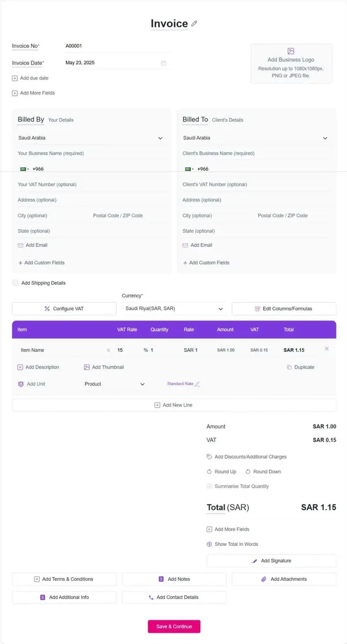Click the Round Up icon
Viewport: 347px width, 644px height.
(x=209, y=471)
